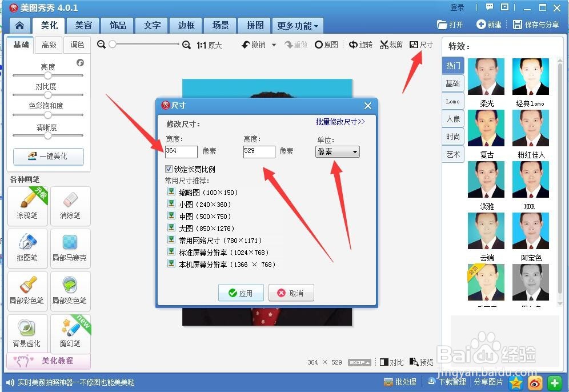
Task: Click the yellow star Qzone icon
Action: click(516, 382)
